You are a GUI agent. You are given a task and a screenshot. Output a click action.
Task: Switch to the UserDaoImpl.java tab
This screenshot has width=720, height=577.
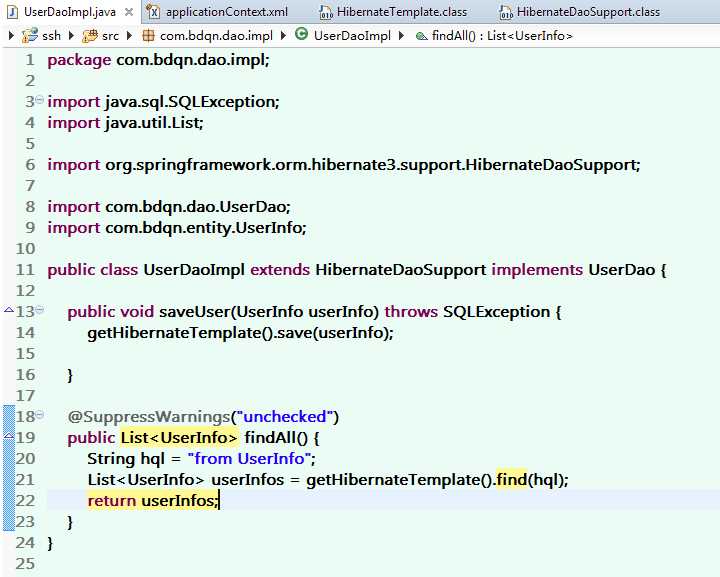[69, 12]
